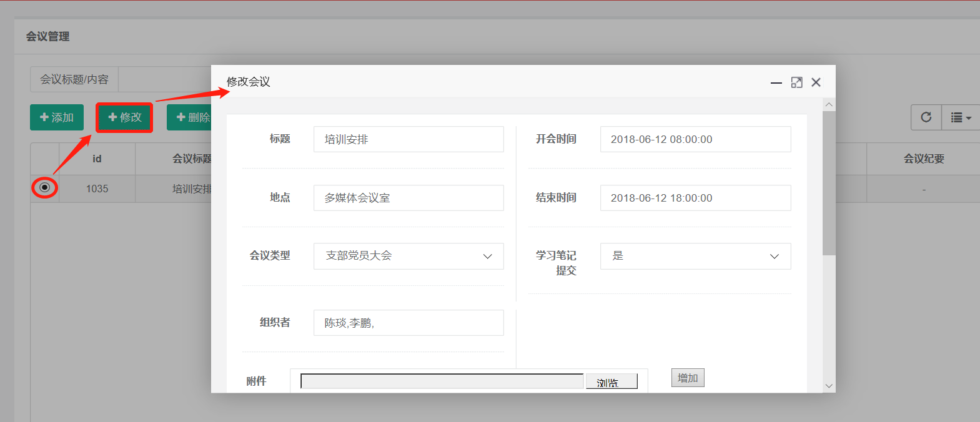Click the 地点 input field
The image size is (980, 422).
[408, 198]
